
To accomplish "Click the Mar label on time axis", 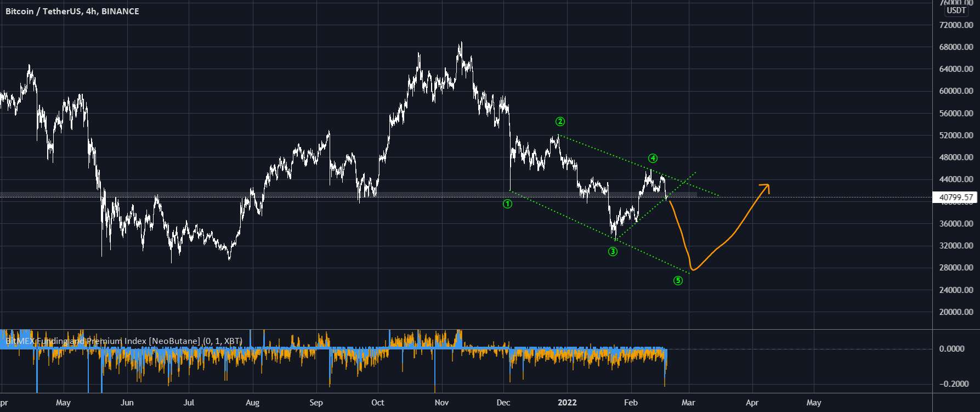I will pyautogui.click(x=688, y=403).
